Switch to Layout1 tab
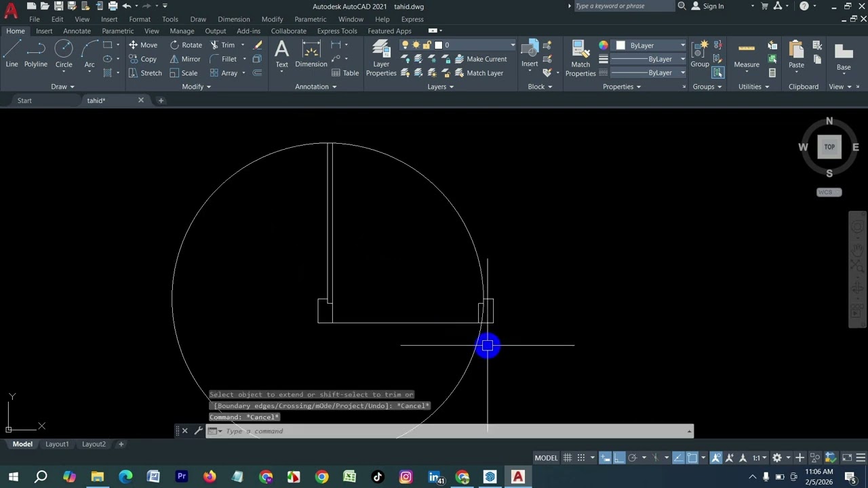Viewport: 868px width, 488px height. tap(57, 444)
